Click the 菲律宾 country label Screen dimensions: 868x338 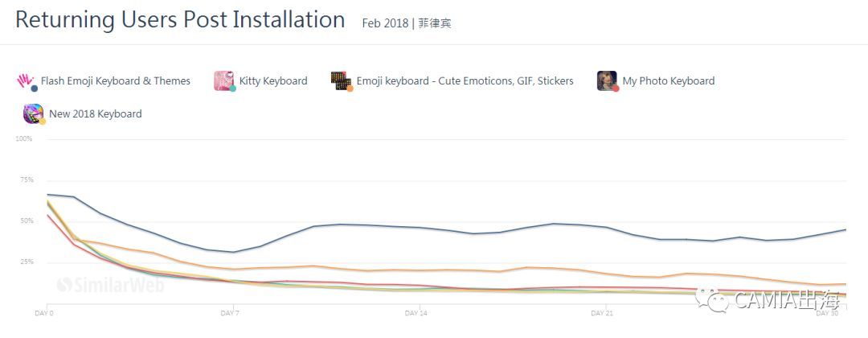pyautogui.click(x=434, y=23)
